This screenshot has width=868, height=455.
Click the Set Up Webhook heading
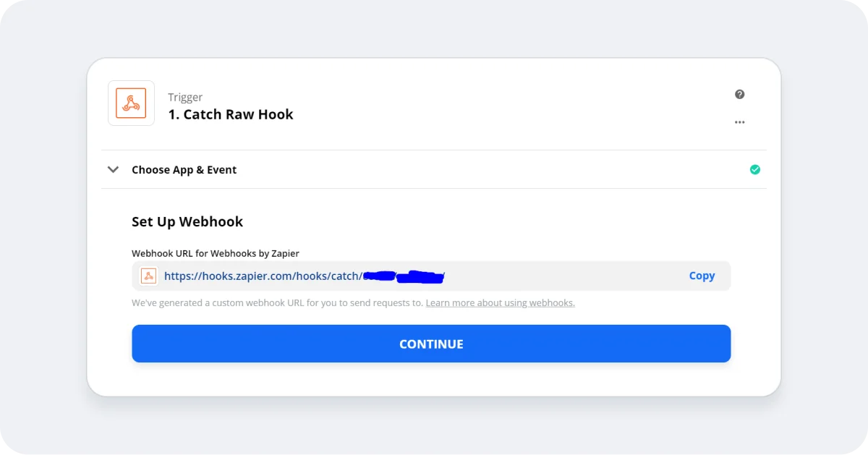pos(187,221)
